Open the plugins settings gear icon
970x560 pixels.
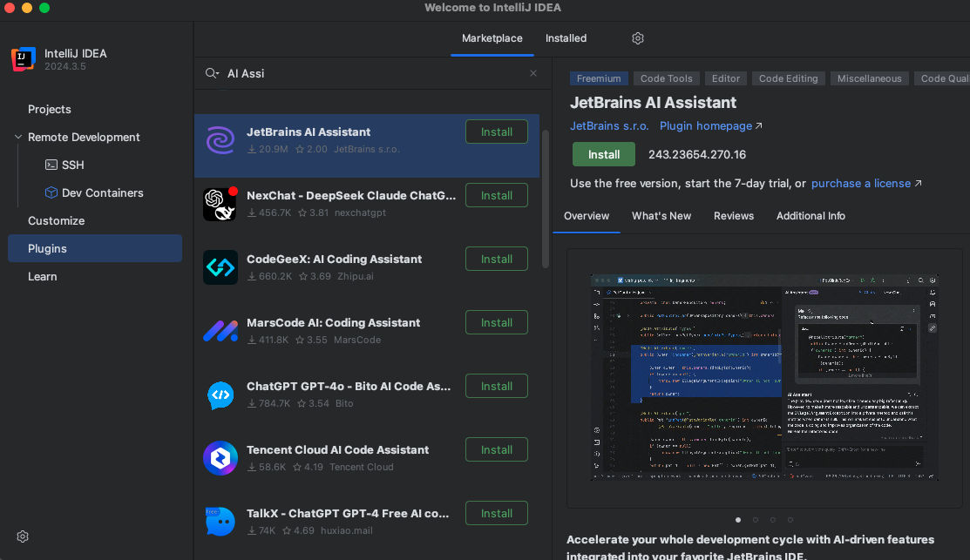(x=638, y=38)
